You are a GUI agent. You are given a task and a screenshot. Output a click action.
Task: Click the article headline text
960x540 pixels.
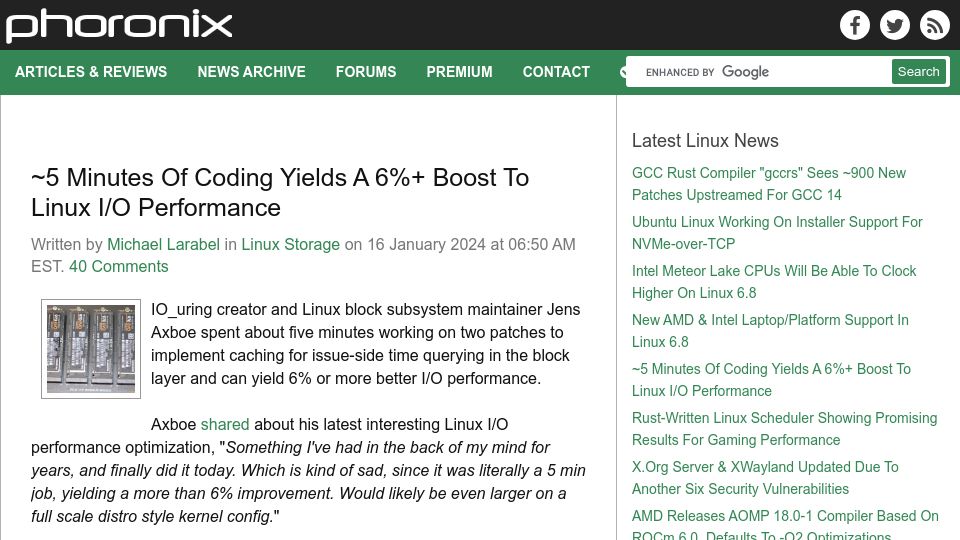click(x=280, y=192)
